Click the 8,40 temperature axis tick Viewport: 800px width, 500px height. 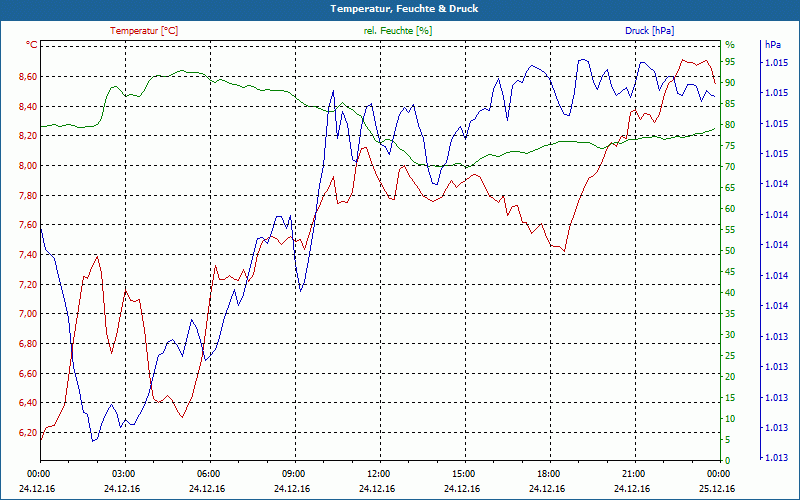click(28, 107)
